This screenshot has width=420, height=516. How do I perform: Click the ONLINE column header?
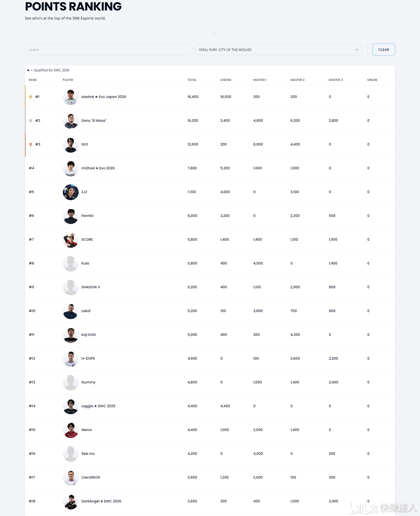coord(372,80)
